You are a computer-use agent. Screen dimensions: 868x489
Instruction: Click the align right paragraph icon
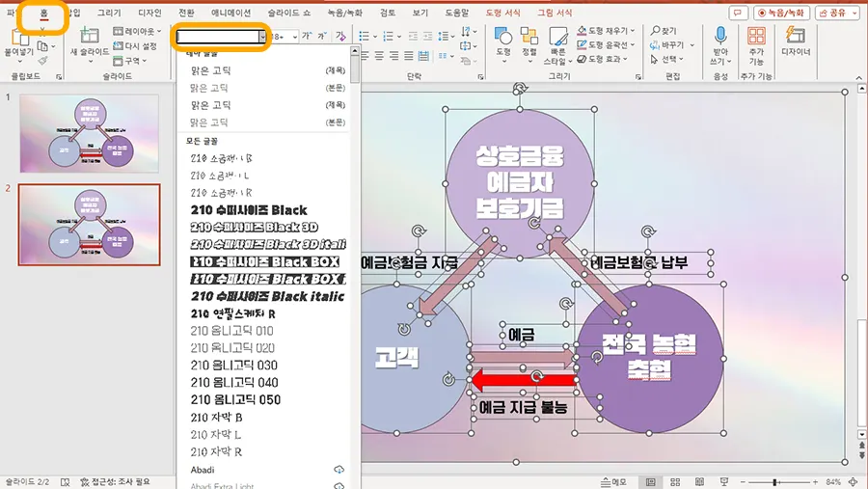pyautogui.click(x=393, y=55)
